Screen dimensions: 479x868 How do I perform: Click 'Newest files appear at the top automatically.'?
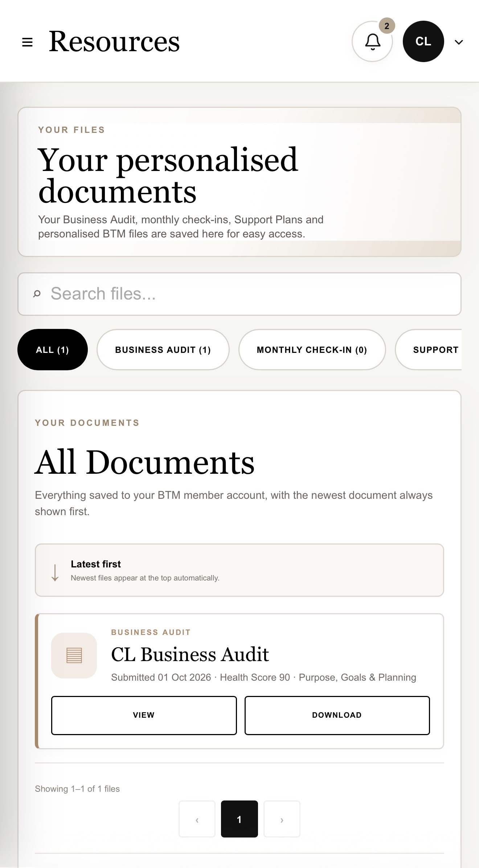[x=145, y=578]
